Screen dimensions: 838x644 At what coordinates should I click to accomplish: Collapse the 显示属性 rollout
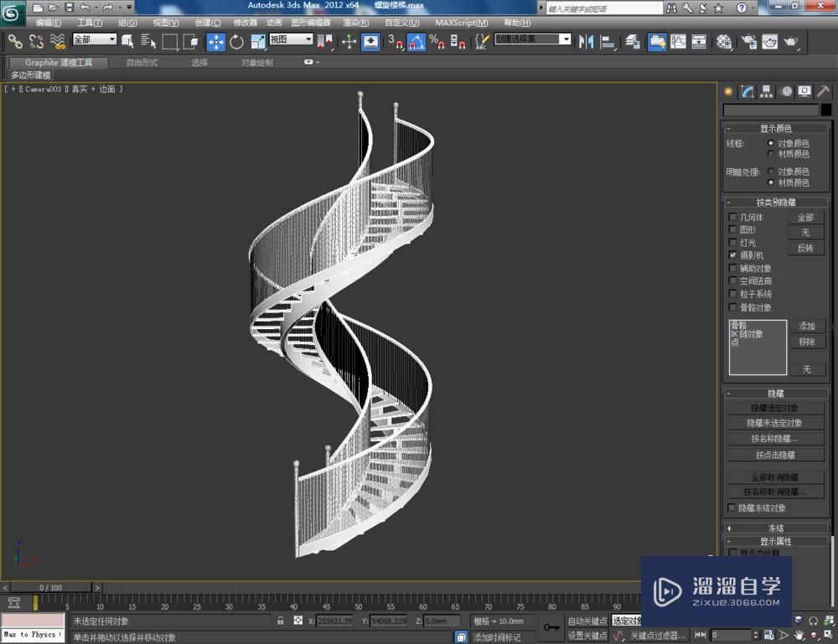tap(776, 541)
